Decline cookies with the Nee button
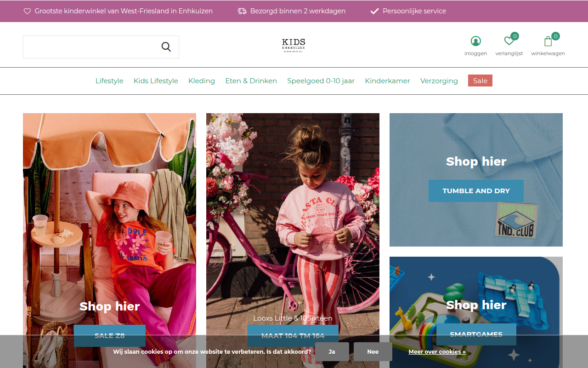The height and width of the screenshot is (368, 588). (373, 351)
